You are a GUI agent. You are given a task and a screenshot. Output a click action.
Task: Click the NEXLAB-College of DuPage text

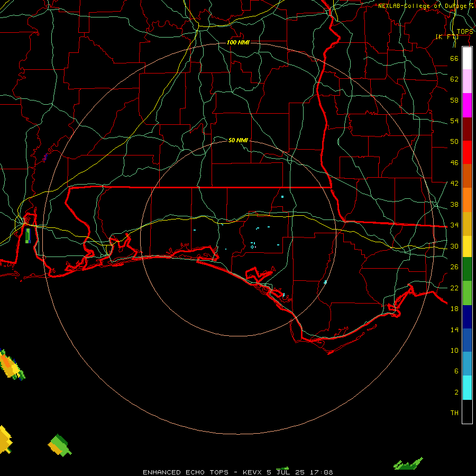pos(425,6)
